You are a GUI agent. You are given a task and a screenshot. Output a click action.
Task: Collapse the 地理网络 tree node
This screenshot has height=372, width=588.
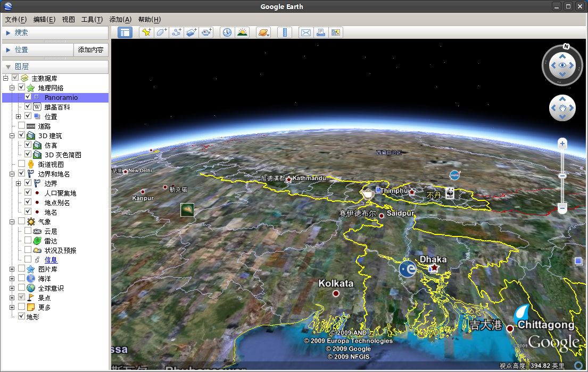coord(12,88)
